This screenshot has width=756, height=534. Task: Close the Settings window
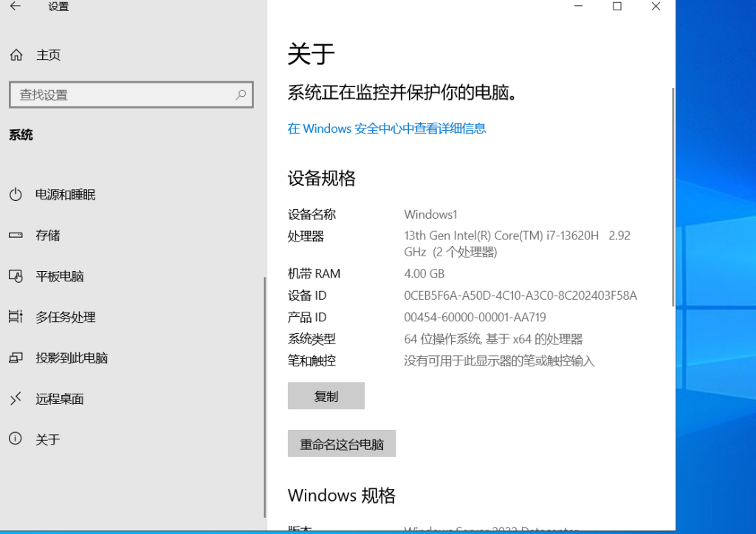(656, 7)
